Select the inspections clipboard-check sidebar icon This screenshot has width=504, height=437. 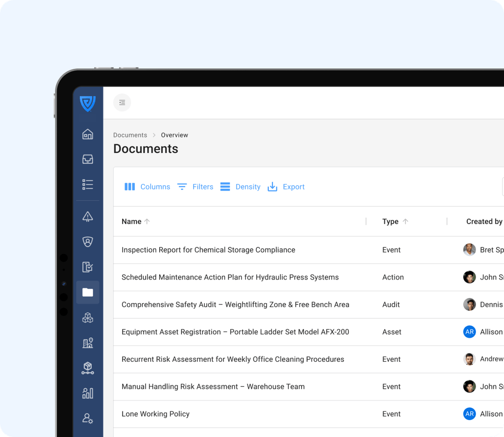pos(88,267)
